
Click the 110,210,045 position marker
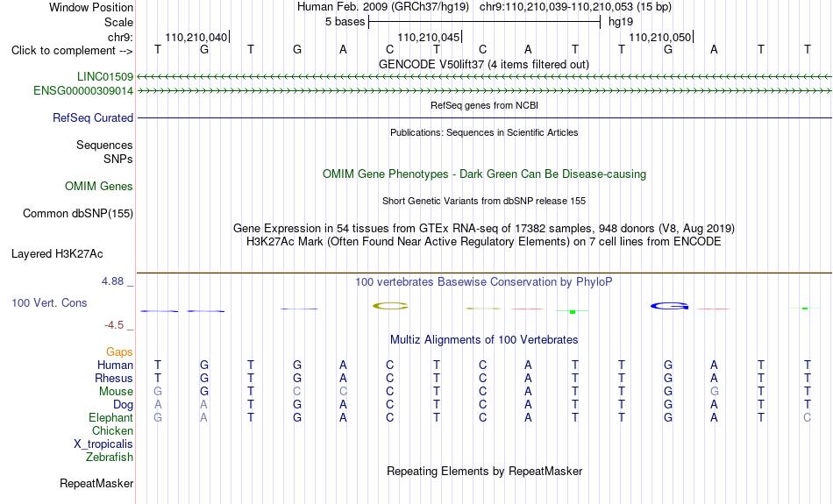428,37
